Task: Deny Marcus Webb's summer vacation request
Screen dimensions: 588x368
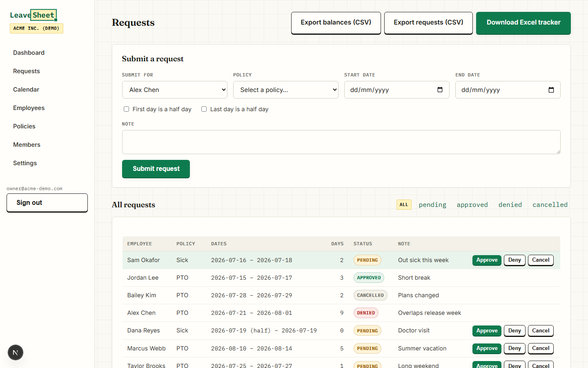Action: point(514,348)
